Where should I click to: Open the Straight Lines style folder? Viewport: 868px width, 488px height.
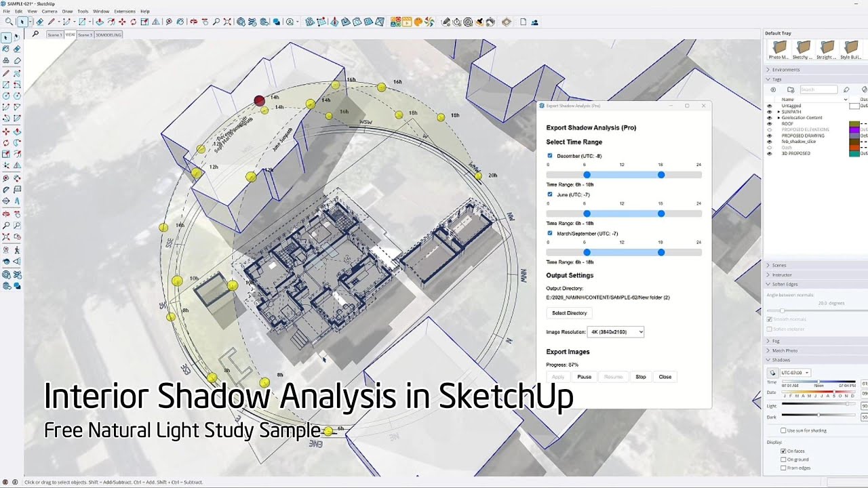tap(827, 49)
